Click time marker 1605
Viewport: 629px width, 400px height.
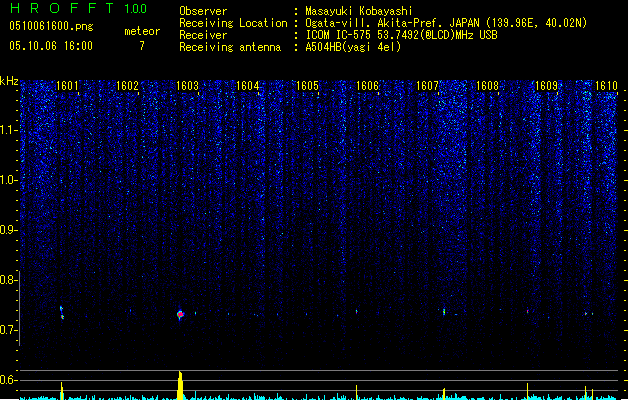(307, 86)
